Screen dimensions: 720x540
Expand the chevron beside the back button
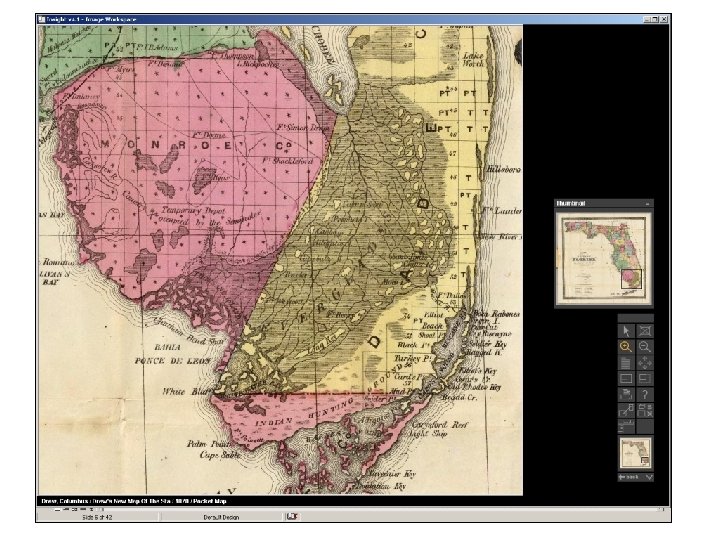[648, 477]
